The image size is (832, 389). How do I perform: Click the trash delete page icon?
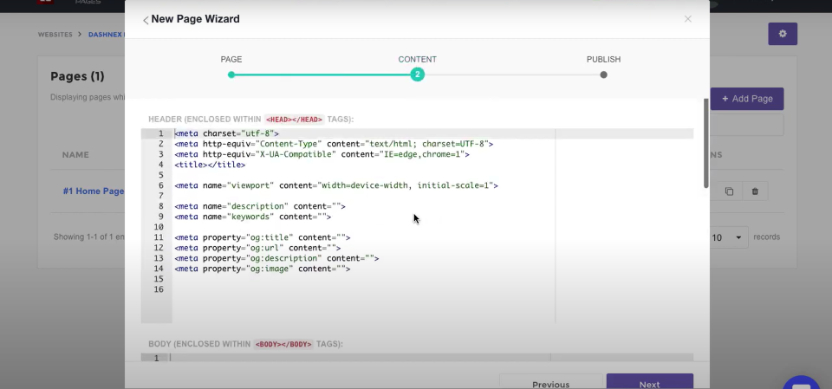pyautogui.click(x=755, y=192)
